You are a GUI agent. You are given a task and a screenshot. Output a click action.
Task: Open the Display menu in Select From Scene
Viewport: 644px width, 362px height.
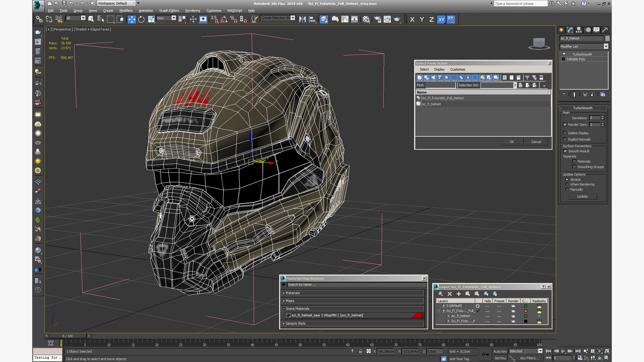(x=439, y=69)
